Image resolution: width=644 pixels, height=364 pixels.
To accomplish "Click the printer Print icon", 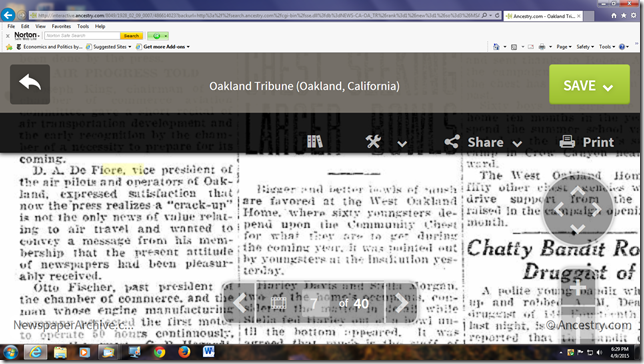I will [567, 142].
